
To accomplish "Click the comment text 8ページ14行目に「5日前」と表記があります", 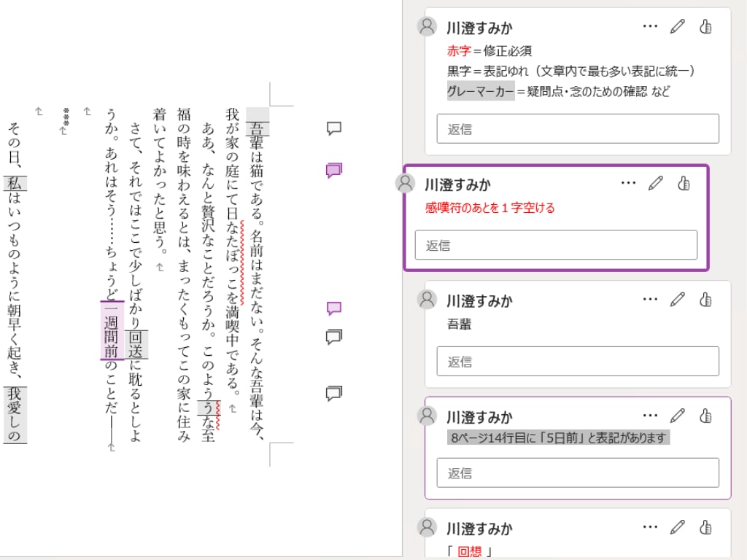I will pyautogui.click(x=558, y=437).
